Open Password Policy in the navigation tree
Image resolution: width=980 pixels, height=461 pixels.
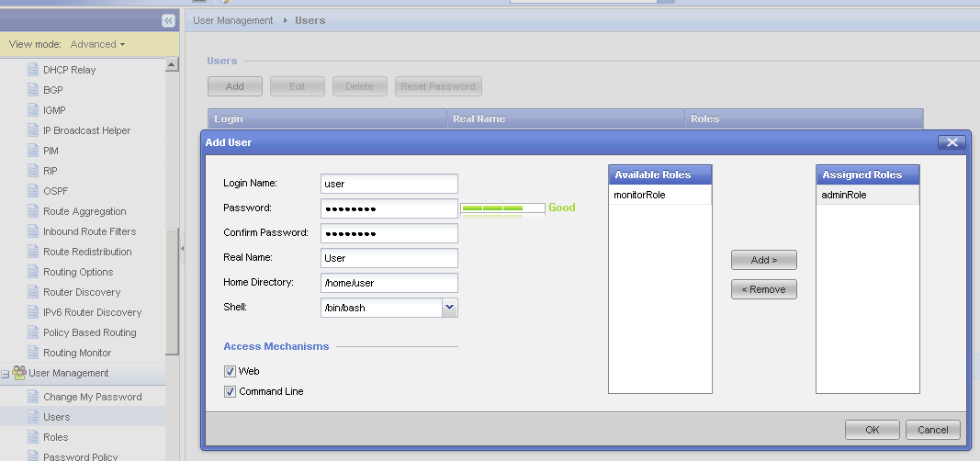[x=81, y=456]
